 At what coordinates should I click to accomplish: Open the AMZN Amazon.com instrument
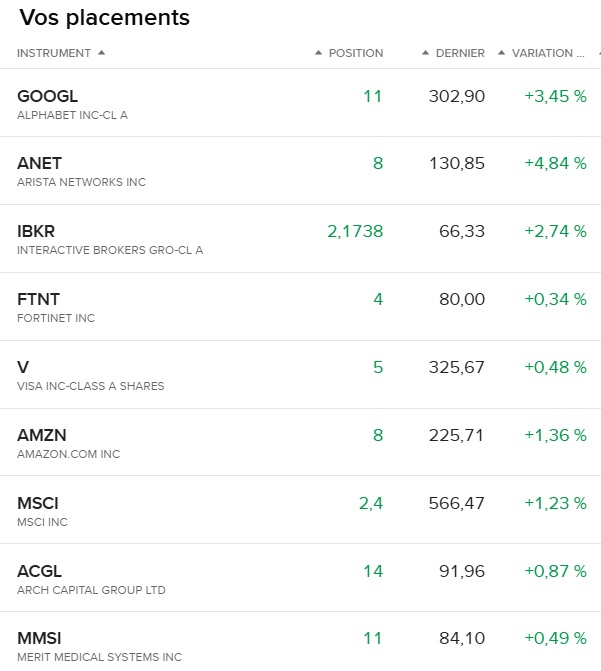coord(41,435)
